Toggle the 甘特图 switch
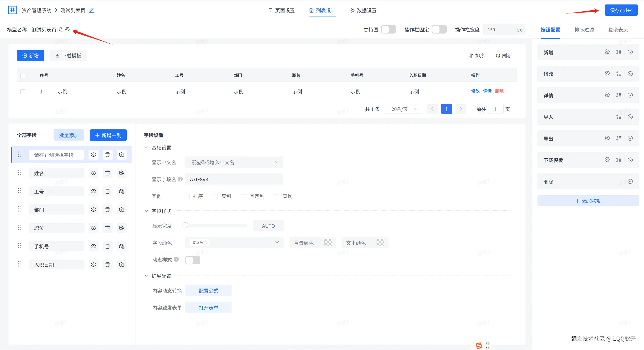The image size is (644, 350). (x=388, y=30)
